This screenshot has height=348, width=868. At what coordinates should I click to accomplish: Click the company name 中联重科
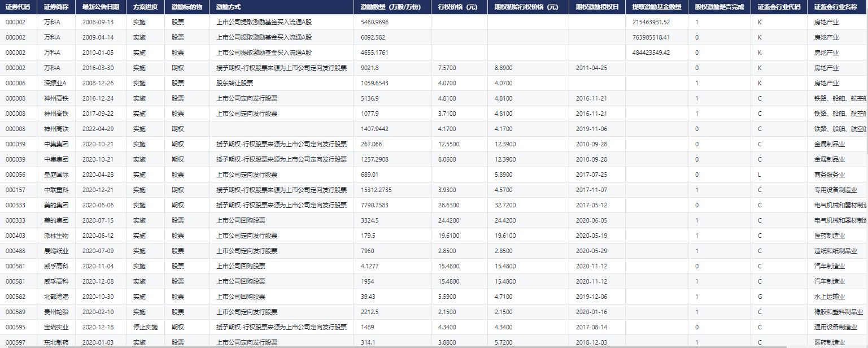(x=56, y=190)
